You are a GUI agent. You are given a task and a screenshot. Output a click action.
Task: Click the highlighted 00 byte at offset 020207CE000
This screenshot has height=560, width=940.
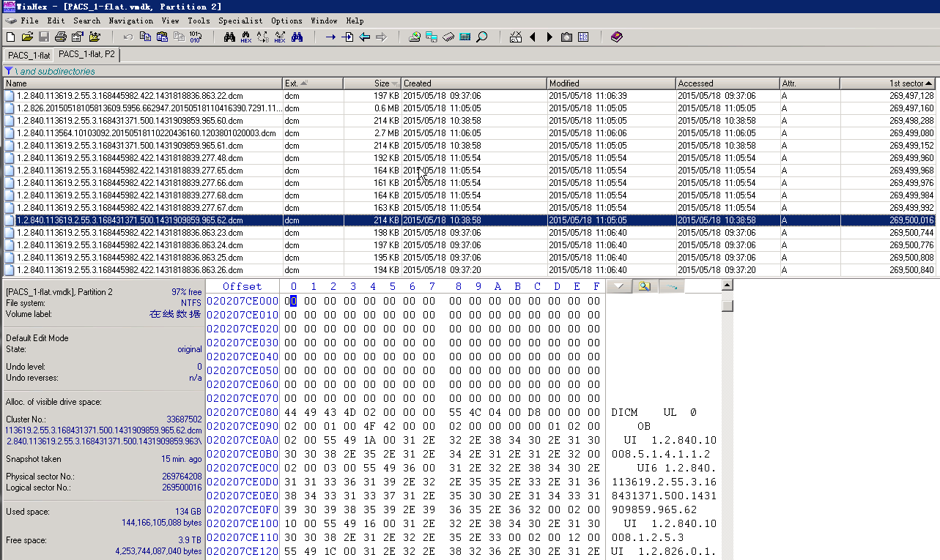click(x=292, y=301)
